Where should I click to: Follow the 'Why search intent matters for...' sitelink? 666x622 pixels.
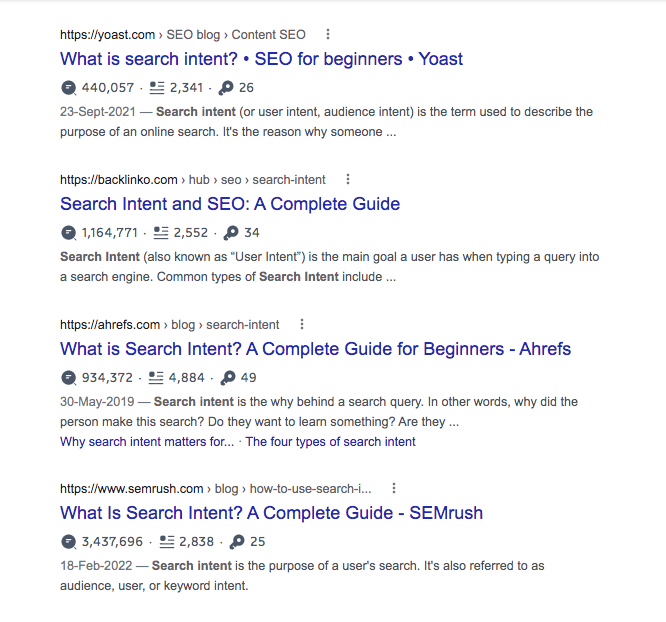(147, 441)
